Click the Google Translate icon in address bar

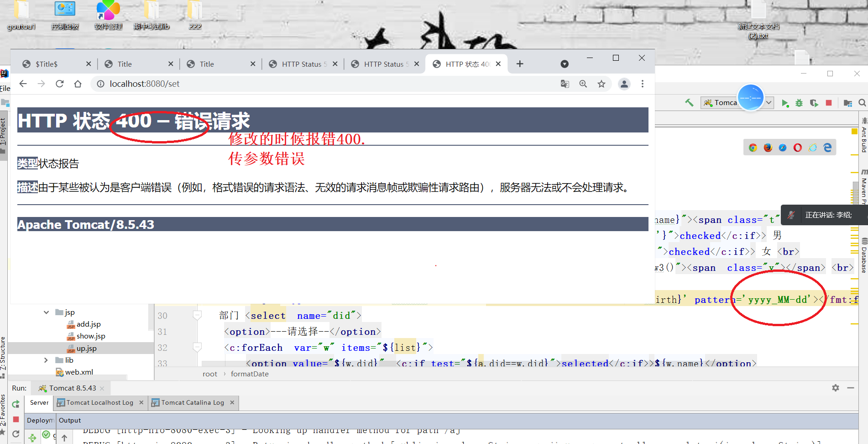565,84
